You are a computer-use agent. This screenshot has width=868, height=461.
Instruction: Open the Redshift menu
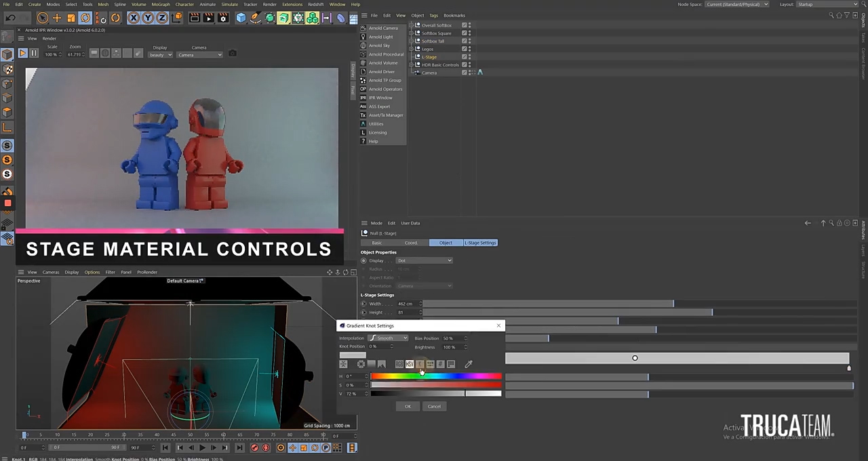pyautogui.click(x=315, y=4)
